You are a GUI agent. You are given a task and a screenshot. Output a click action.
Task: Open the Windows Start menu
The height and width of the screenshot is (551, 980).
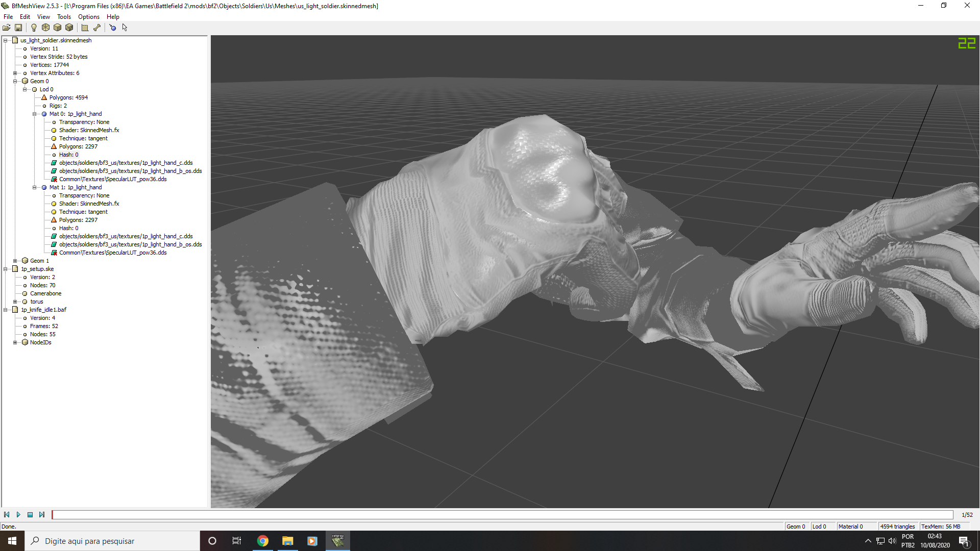12,541
